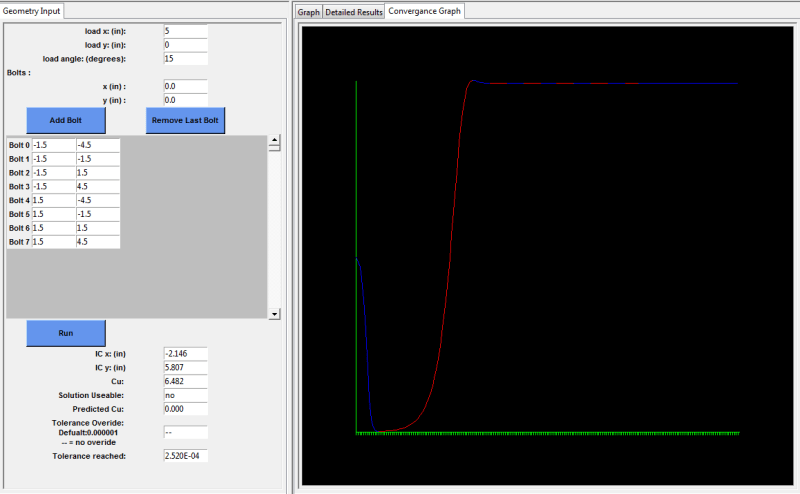Edit Bolt 5 y coordinate cell
Viewport: 800px width, 494px height.
click(98, 214)
